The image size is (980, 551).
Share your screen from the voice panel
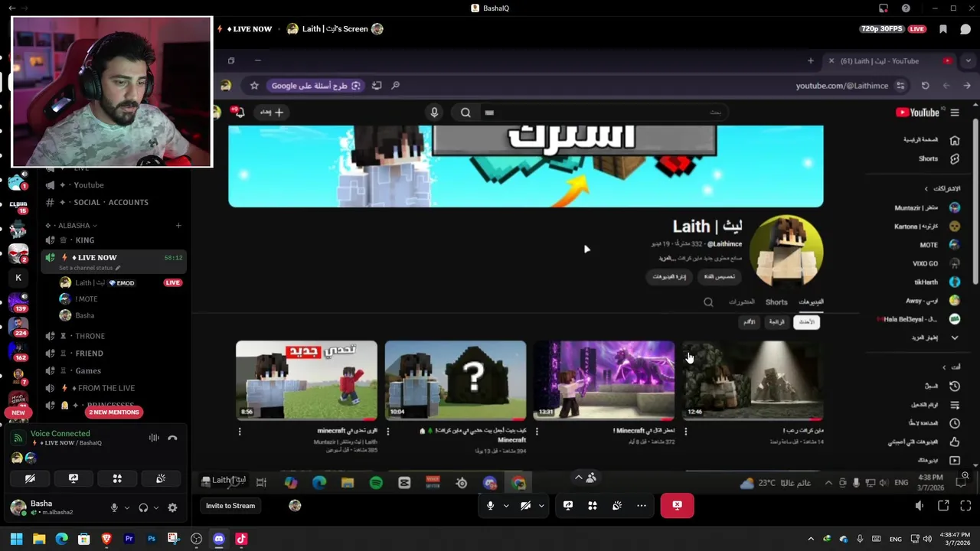click(x=73, y=479)
